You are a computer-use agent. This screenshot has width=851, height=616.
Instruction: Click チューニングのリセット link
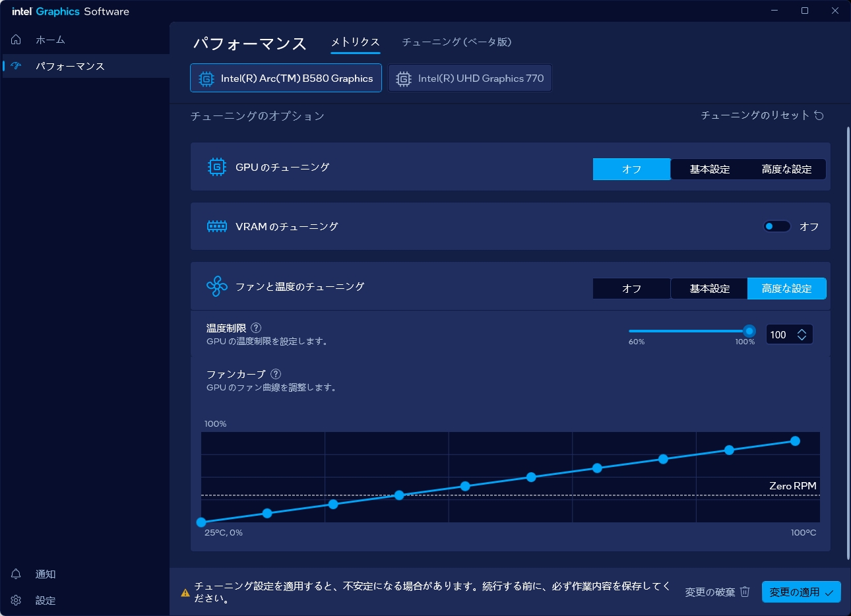coord(762,115)
